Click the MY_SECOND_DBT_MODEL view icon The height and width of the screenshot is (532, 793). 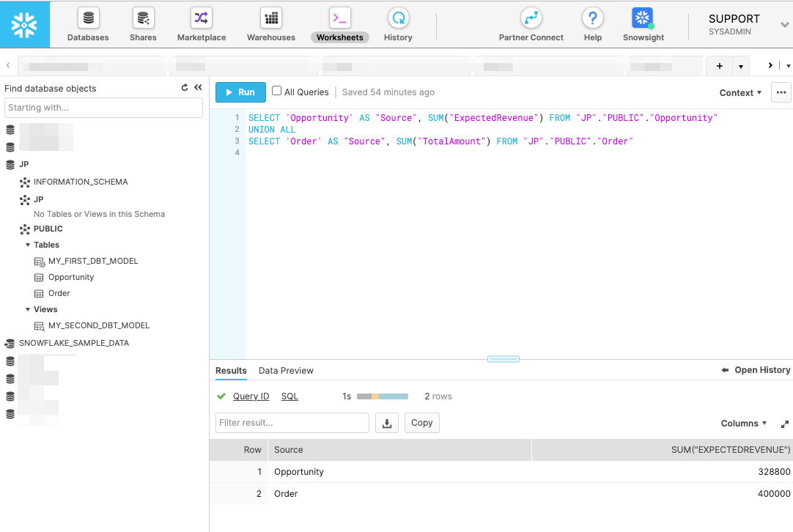coord(40,326)
